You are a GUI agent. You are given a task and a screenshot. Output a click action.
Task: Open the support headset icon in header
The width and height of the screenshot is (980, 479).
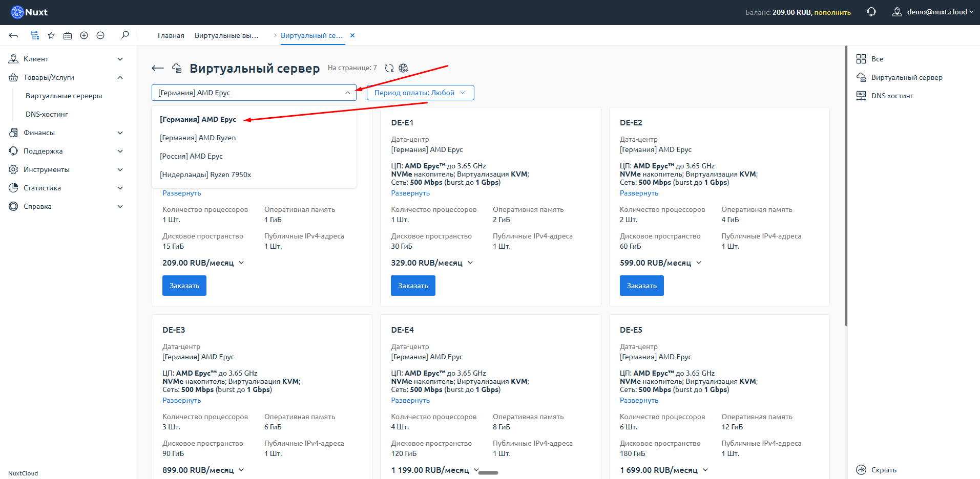tap(871, 12)
